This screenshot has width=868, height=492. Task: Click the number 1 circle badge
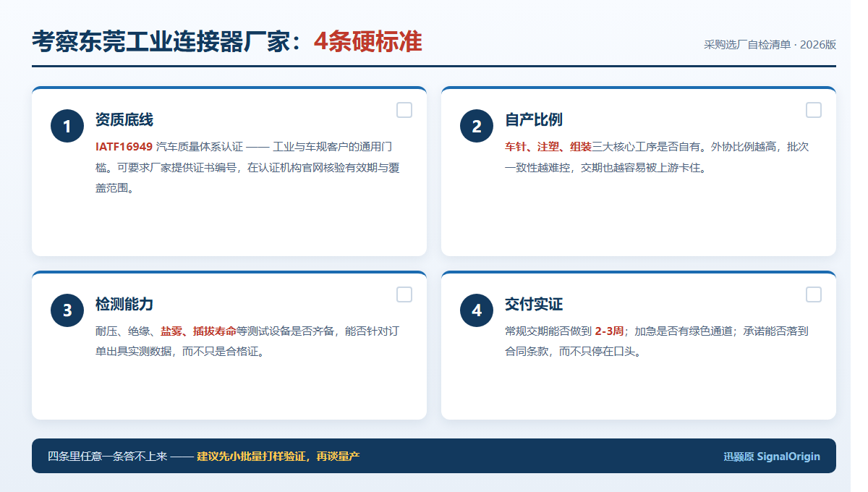click(67, 127)
